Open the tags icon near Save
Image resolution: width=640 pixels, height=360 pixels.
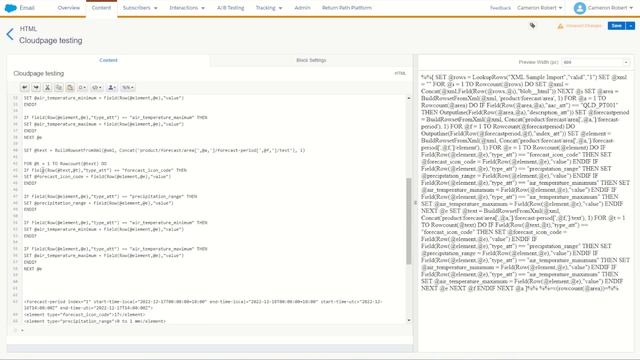532,26
